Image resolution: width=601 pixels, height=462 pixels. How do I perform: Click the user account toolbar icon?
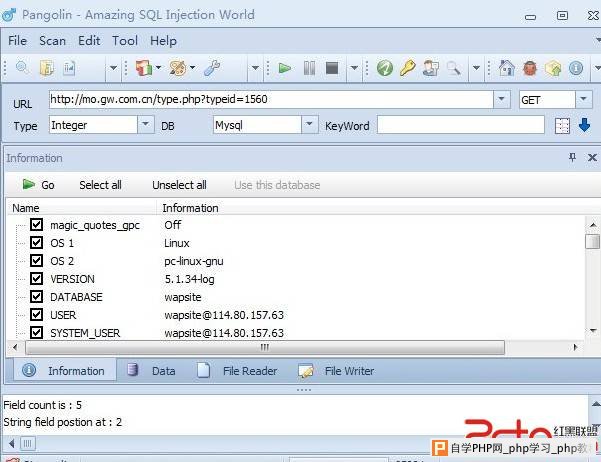click(x=431, y=68)
